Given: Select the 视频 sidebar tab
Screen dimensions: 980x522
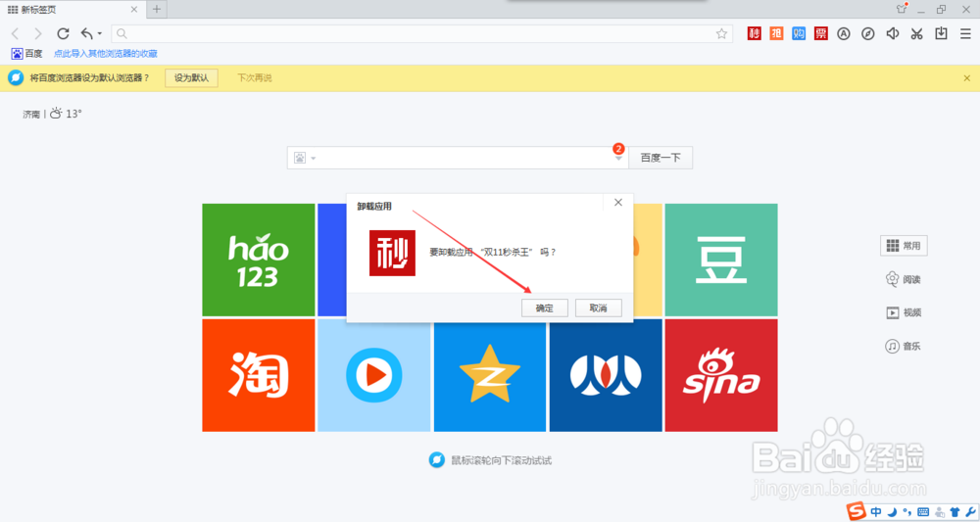Looking at the screenshot, I should pyautogui.click(x=904, y=312).
